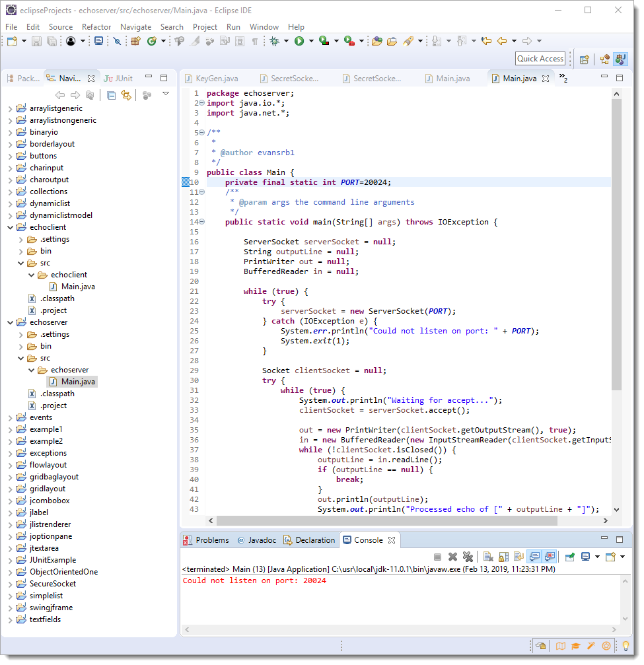Minimize the Navigator view panel
This screenshot has height=665, width=644.
(x=149, y=77)
